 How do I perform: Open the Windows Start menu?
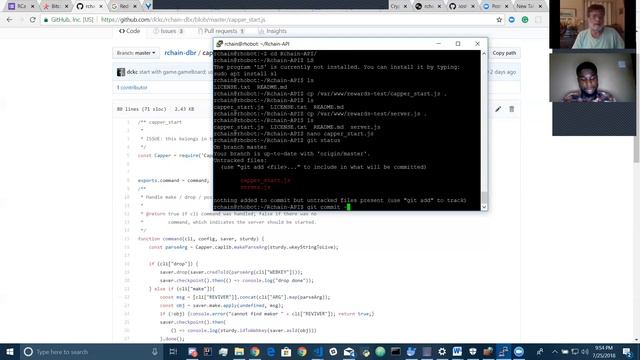coord(10,351)
